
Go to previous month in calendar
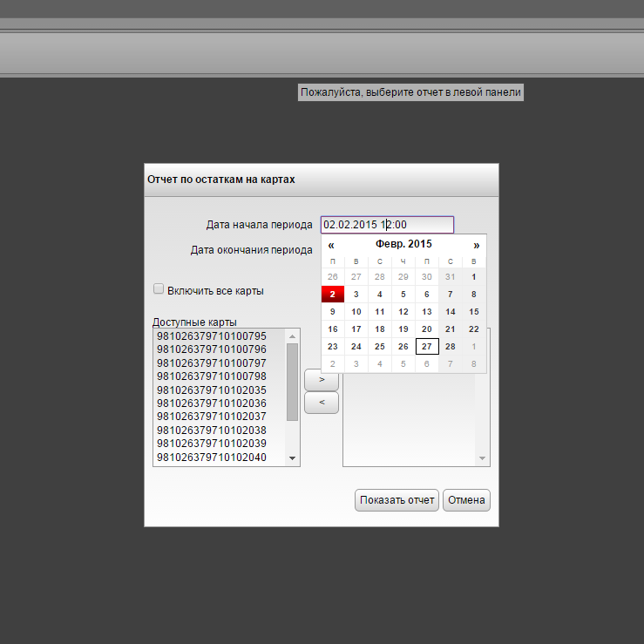click(331, 245)
